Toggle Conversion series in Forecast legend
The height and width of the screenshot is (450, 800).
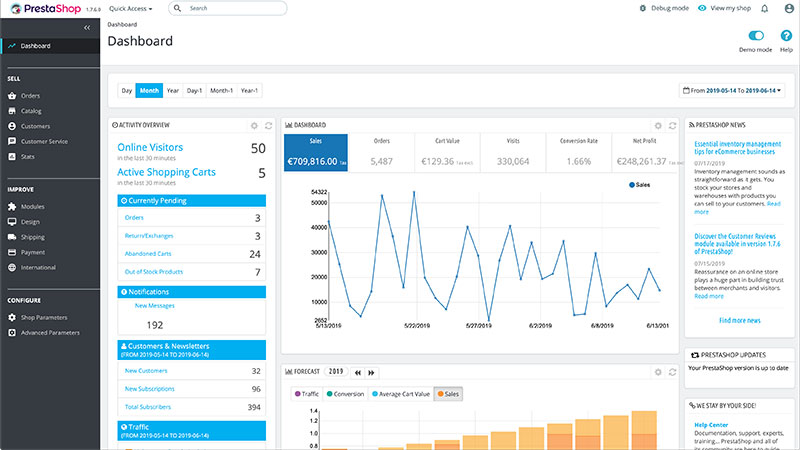coord(345,394)
